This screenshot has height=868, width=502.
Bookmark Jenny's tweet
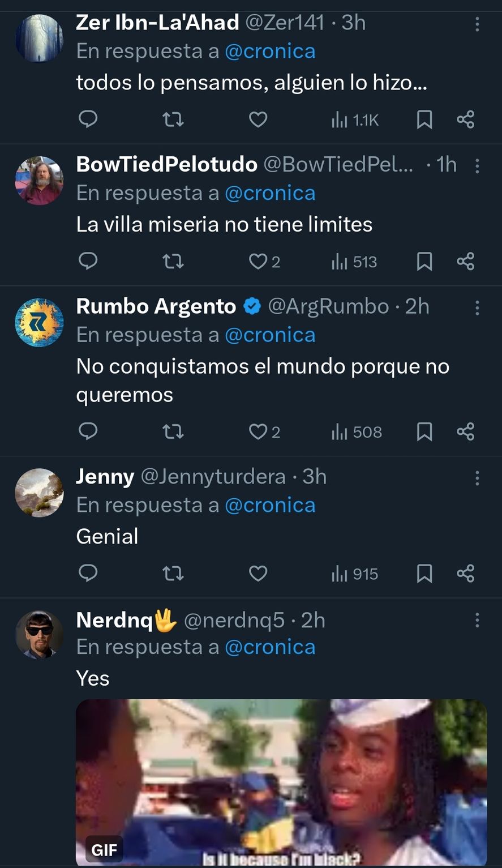[x=424, y=574]
